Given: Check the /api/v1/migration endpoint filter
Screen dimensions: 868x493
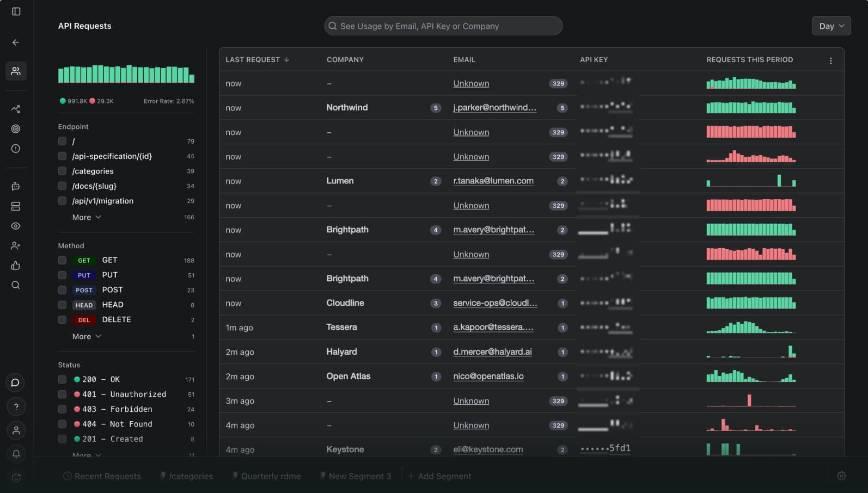Looking at the screenshot, I should point(62,201).
